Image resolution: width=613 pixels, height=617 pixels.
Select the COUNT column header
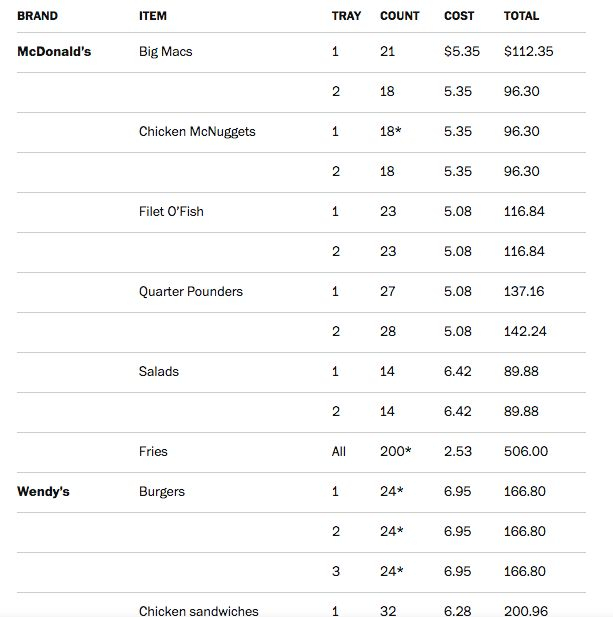(400, 16)
